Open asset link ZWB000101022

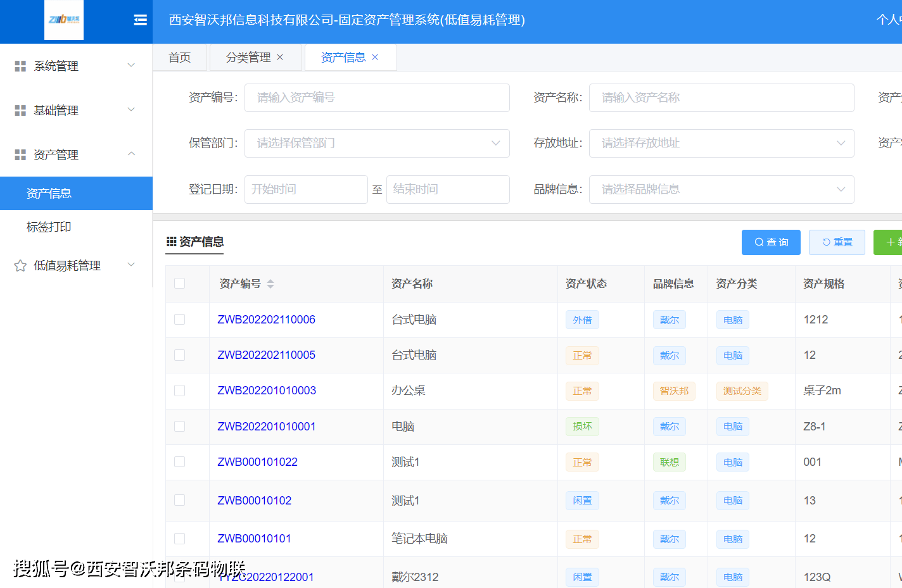click(x=257, y=462)
